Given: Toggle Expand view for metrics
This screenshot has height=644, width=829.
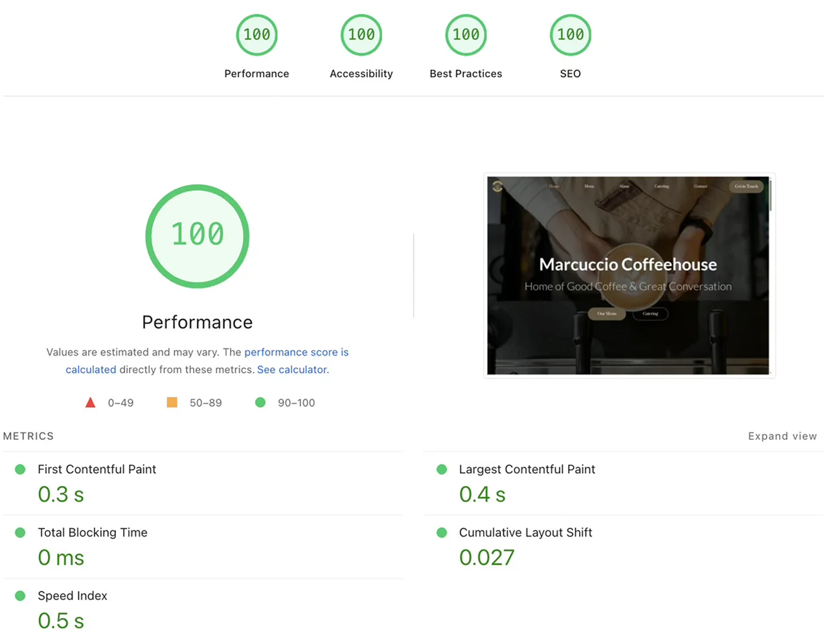Looking at the screenshot, I should point(782,436).
